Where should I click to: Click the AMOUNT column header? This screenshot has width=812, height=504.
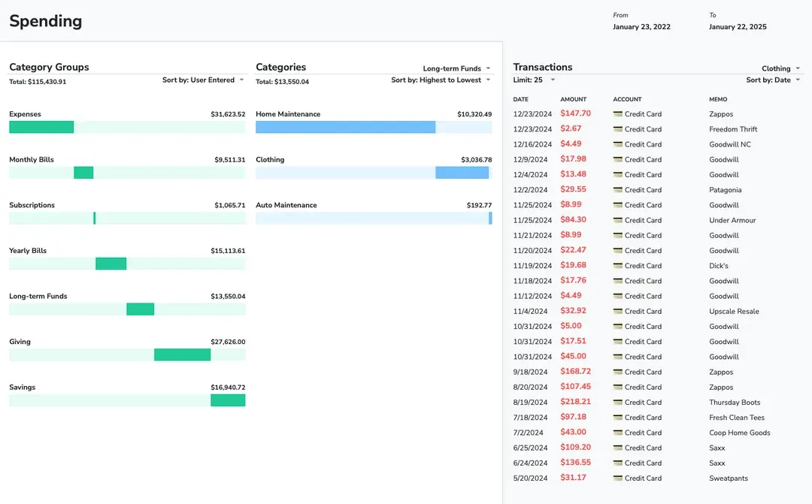[573, 99]
